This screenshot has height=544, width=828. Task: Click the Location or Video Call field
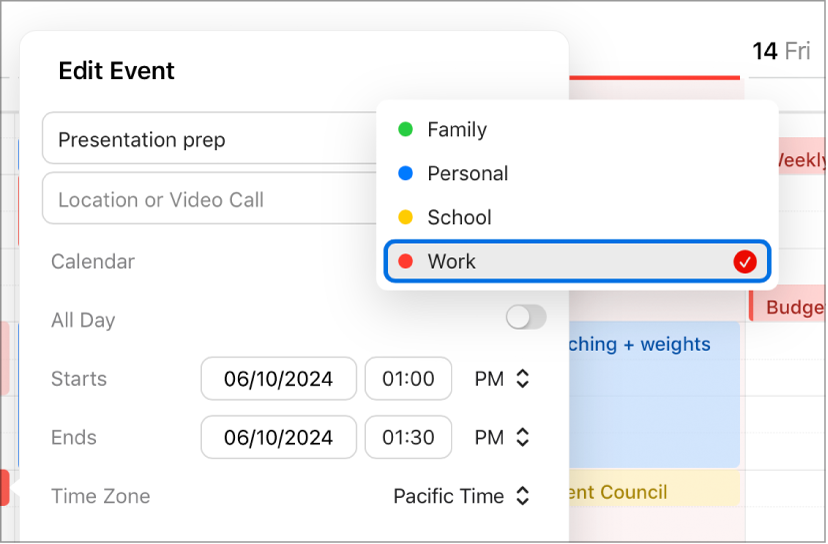tap(210, 199)
